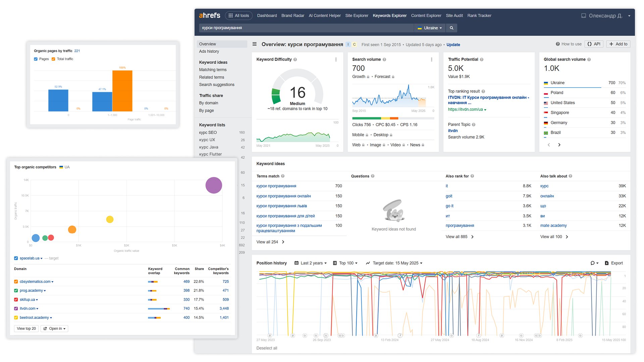The width and height of the screenshot is (644, 362).
Task: Click the Update link in the overview header
Action: [453, 45]
